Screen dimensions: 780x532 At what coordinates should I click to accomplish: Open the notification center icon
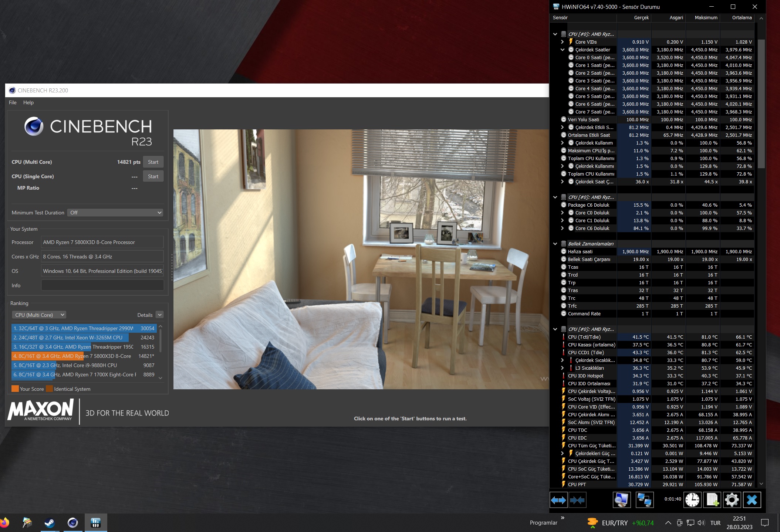[765, 523]
